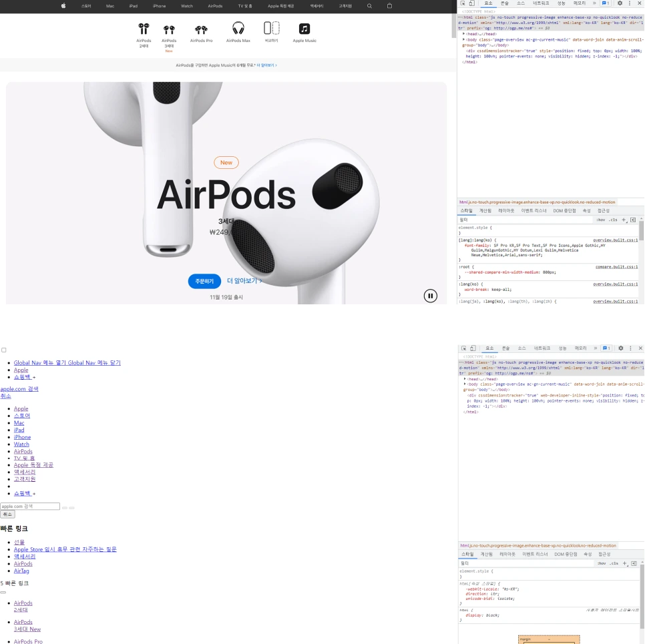Click the issues badge in the lower DevTools

tap(606, 348)
